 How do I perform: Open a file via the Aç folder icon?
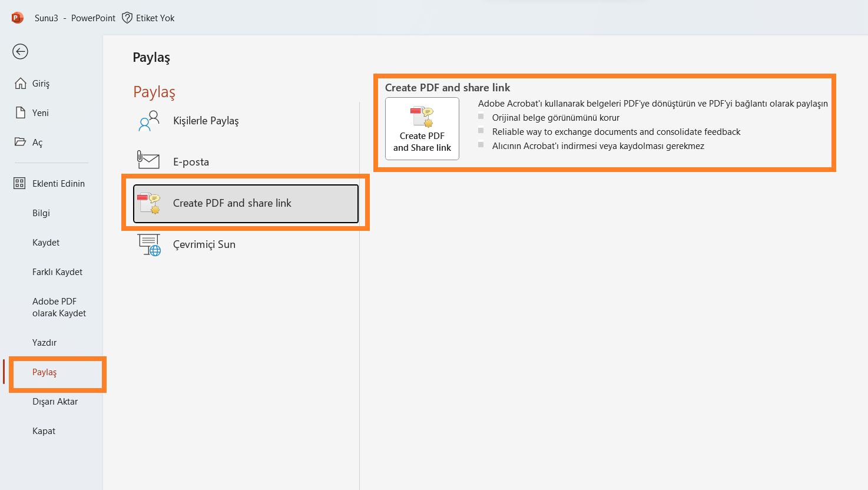pyautogui.click(x=19, y=142)
